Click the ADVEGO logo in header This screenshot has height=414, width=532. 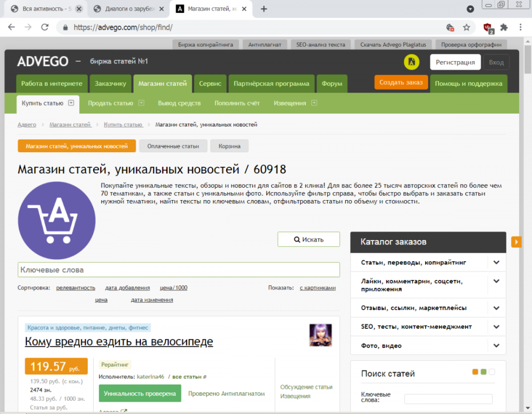click(x=43, y=62)
